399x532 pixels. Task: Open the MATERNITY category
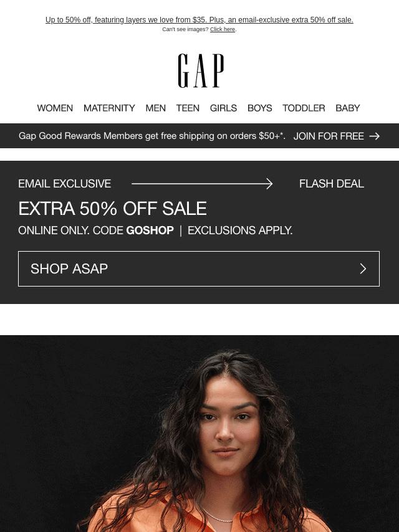click(109, 108)
